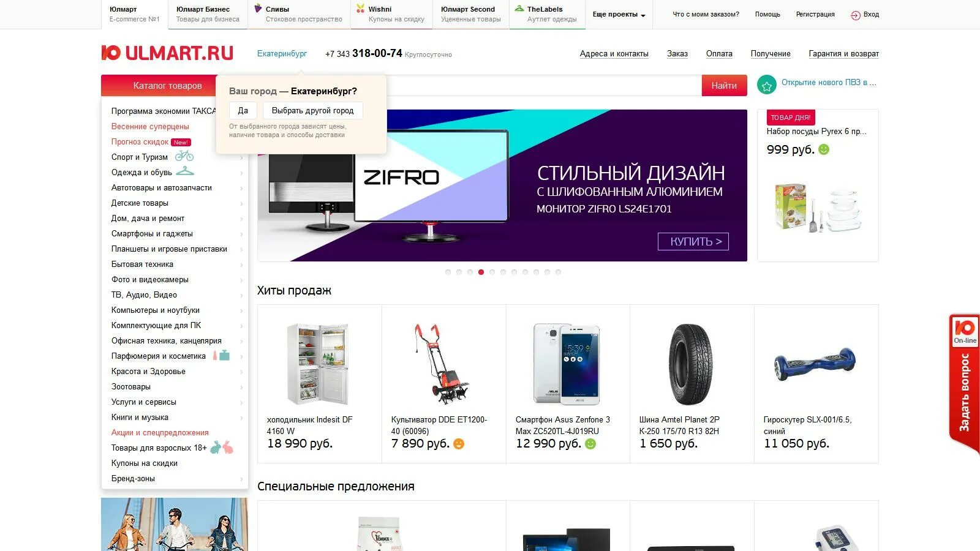Expand the Бытовая техника category arrow

pos(241,265)
